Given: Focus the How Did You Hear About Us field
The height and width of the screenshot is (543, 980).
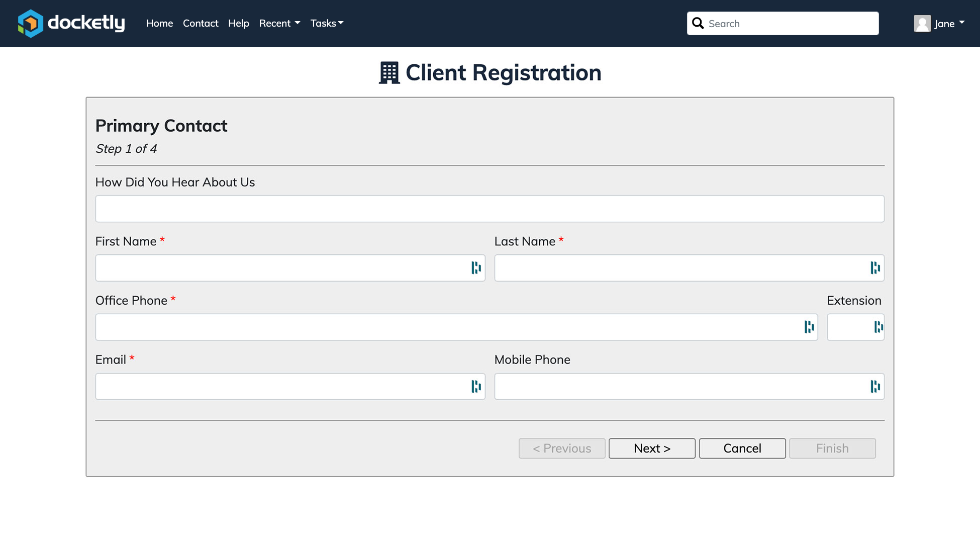Looking at the screenshot, I should tap(489, 209).
